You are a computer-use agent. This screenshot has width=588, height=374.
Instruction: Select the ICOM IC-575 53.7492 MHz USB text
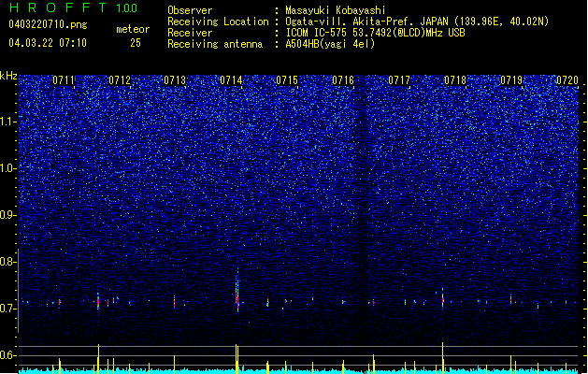(x=375, y=33)
